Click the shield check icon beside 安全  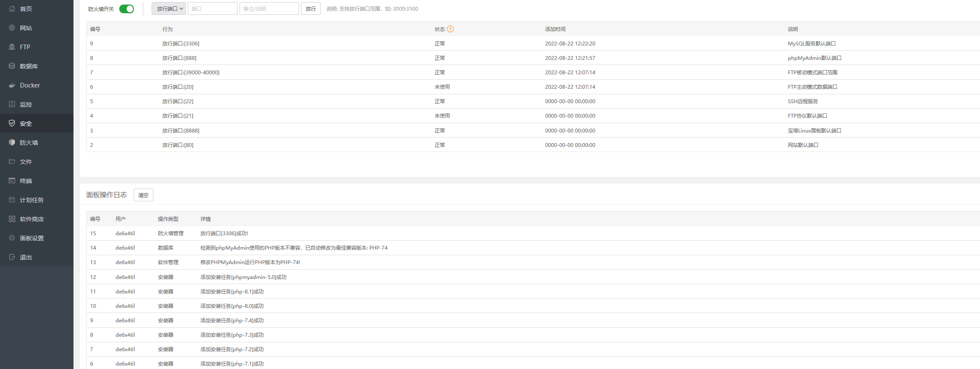[12, 123]
